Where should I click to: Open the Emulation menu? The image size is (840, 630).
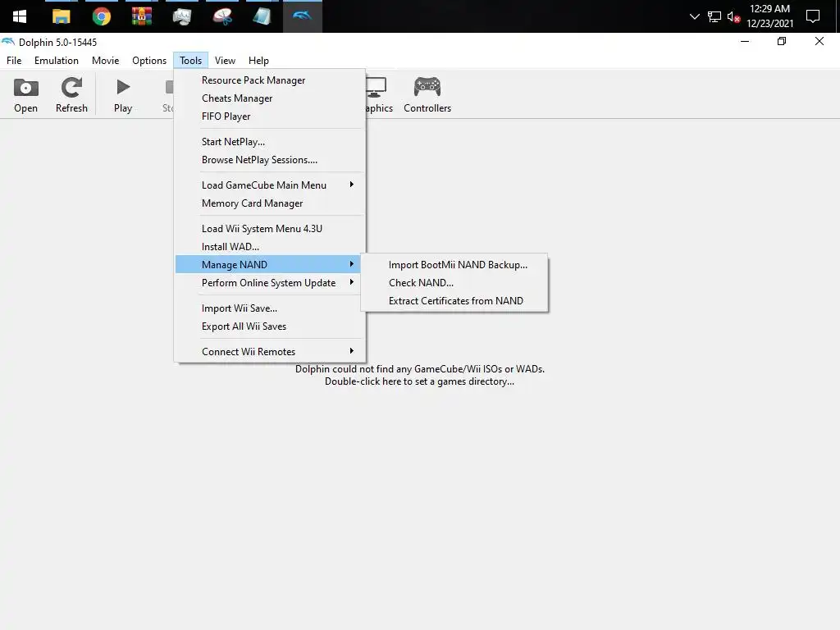[57, 61]
